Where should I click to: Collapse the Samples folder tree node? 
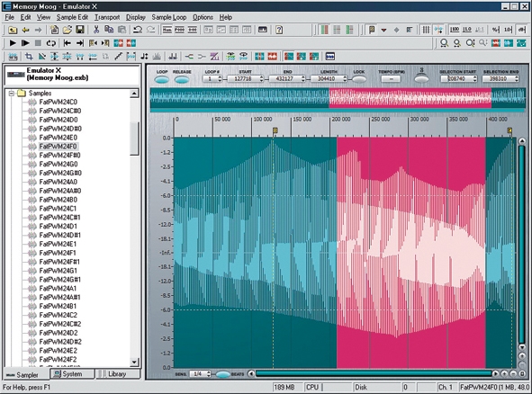pyautogui.click(x=12, y=93)
